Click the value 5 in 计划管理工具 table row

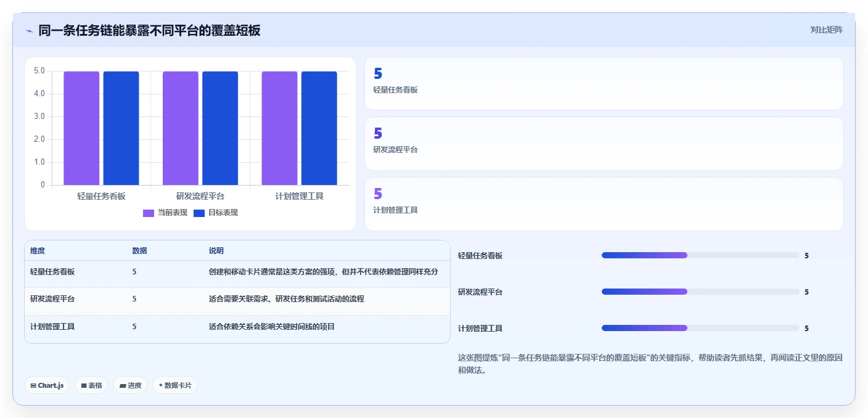tap(134, 327)
